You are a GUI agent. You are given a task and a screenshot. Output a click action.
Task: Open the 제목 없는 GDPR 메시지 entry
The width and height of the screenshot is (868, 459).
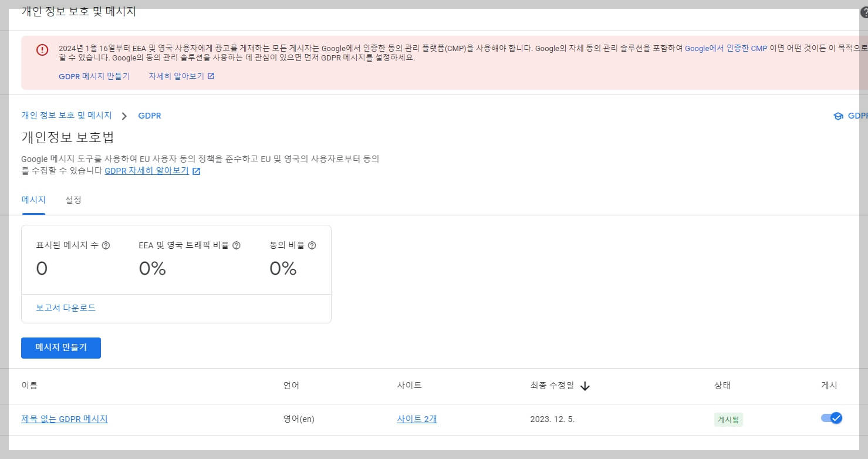click(x=65, y=419)
